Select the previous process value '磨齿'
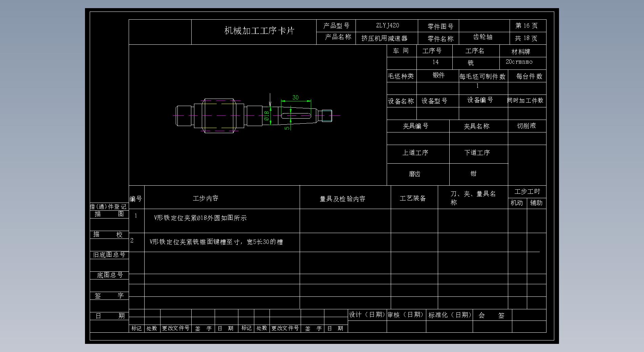This screenshot has width=644, height=352. [x=414, y=174]
